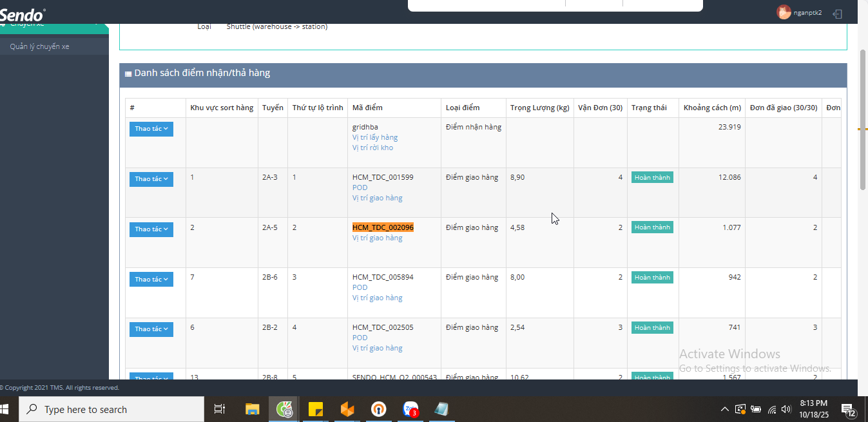Click the logout icon beside nganptk2
Image resolution: width=868 pixels, height=422 pixels.
[837, 14]
